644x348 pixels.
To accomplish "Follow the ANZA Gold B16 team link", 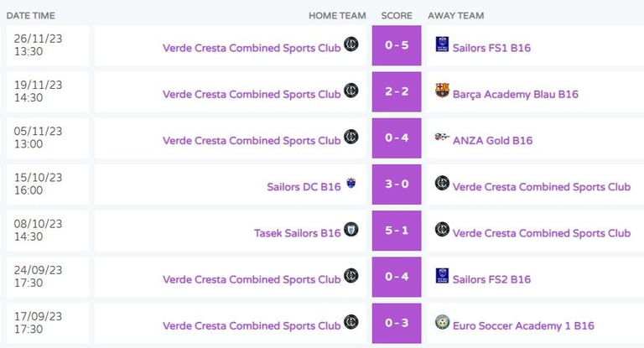I will pos(492,141).
